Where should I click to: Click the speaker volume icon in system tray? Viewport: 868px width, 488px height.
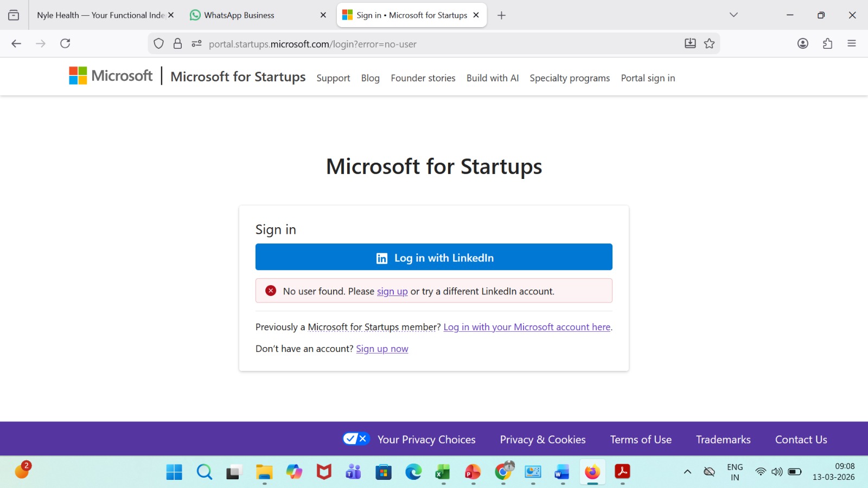tap(777, 472)
